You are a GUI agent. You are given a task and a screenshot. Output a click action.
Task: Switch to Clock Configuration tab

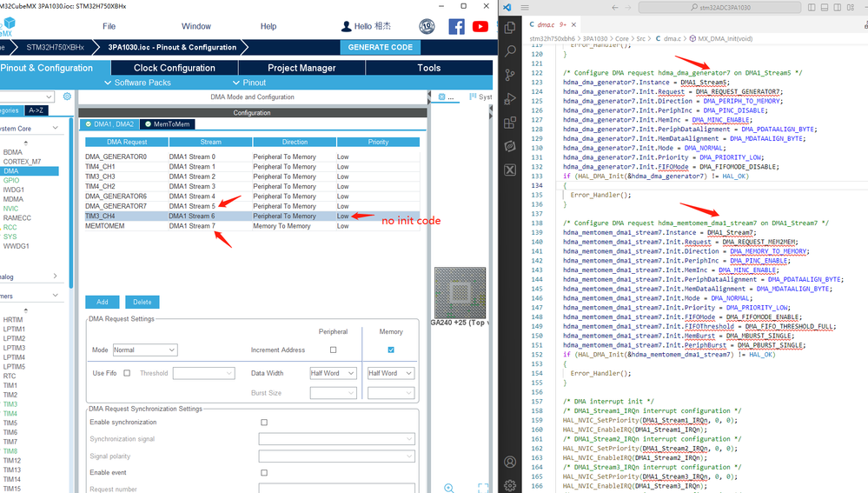[175, 68]
